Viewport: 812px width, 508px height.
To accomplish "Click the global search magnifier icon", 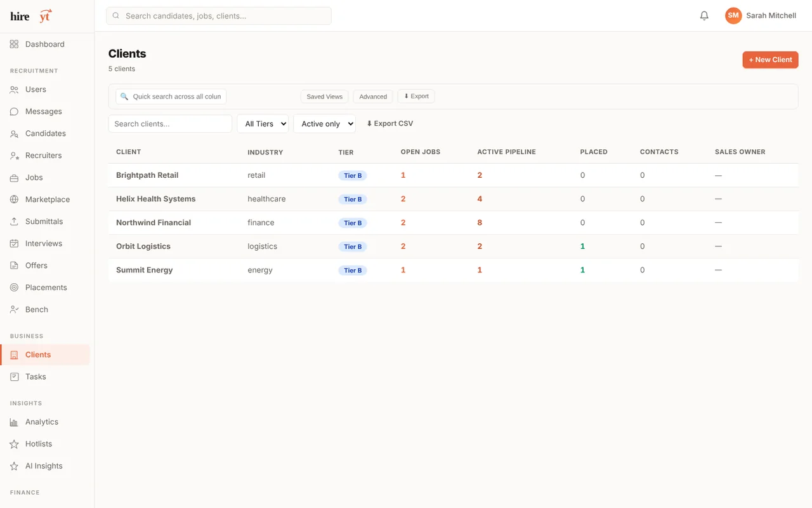I will [115, 16].
